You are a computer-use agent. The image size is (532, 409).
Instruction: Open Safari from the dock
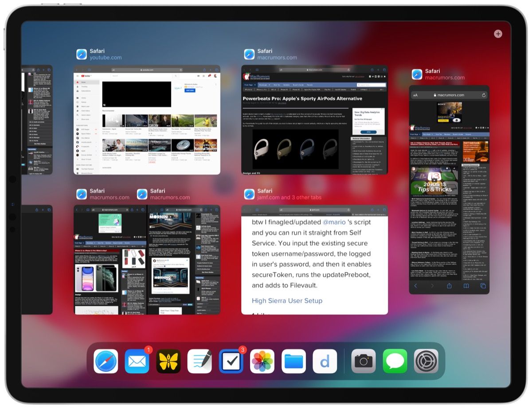click(106, 361)
